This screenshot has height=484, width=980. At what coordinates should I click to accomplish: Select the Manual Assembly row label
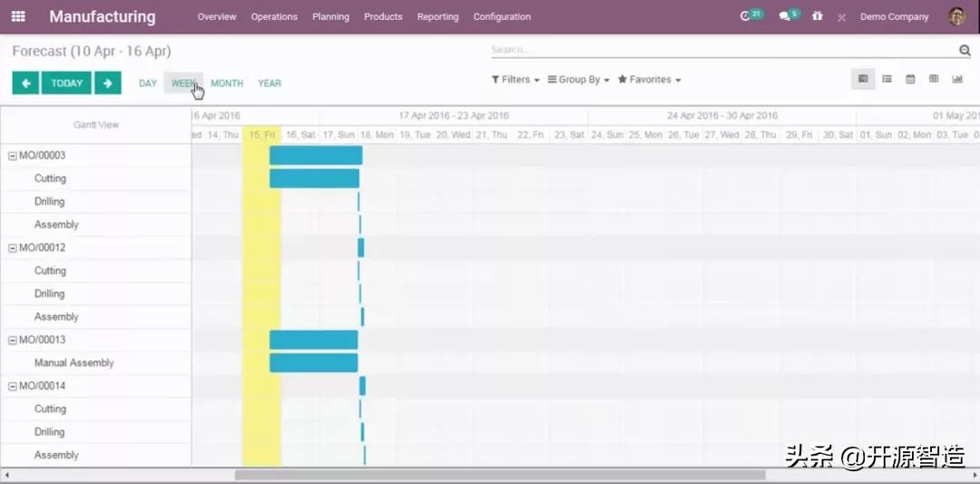point(73,362)
